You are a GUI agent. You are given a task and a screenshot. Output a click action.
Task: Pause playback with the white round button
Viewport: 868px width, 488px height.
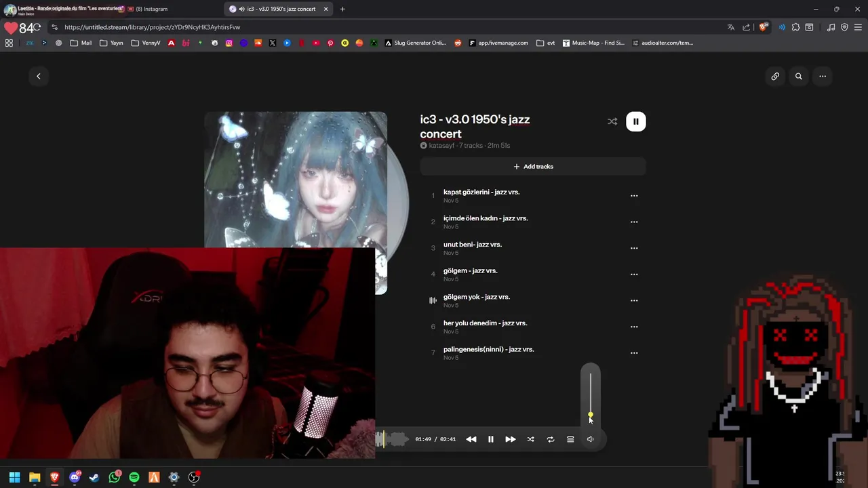tap(636, 121)
